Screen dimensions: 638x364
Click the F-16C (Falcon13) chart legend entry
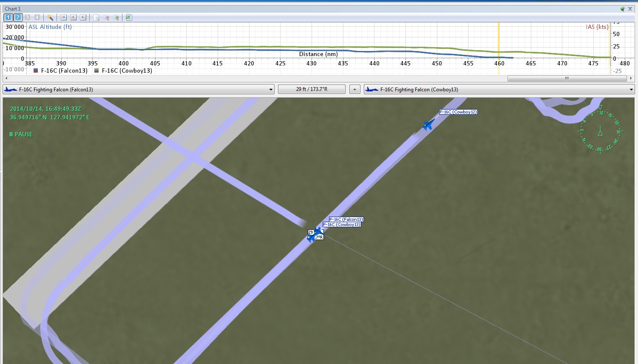[61, 71]
